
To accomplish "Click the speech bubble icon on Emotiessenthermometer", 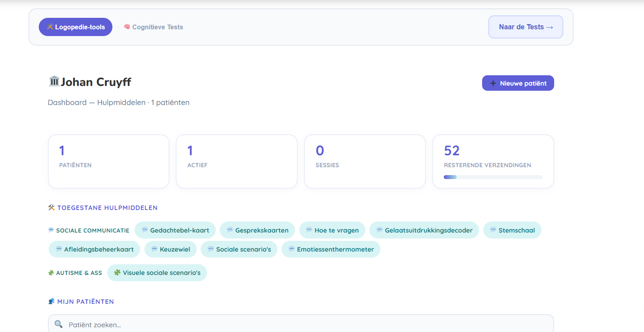I will pyautogui.click(x=292, y=249).
